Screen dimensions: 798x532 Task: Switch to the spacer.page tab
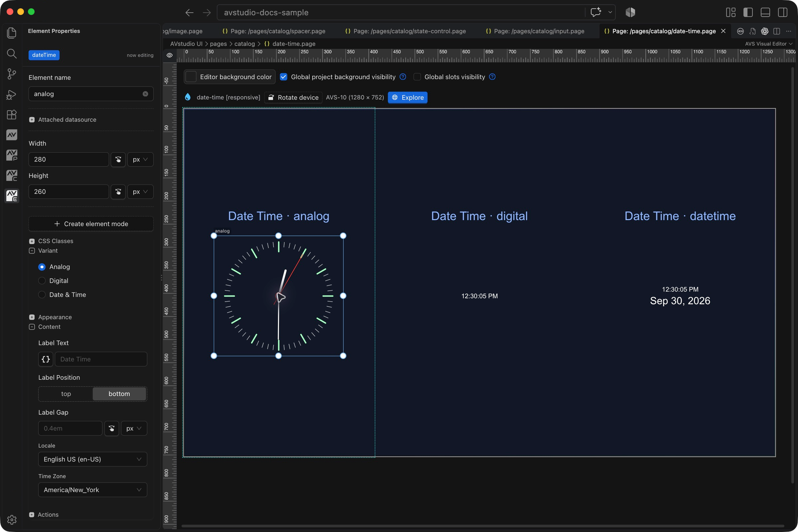click(x=274, y=31)
